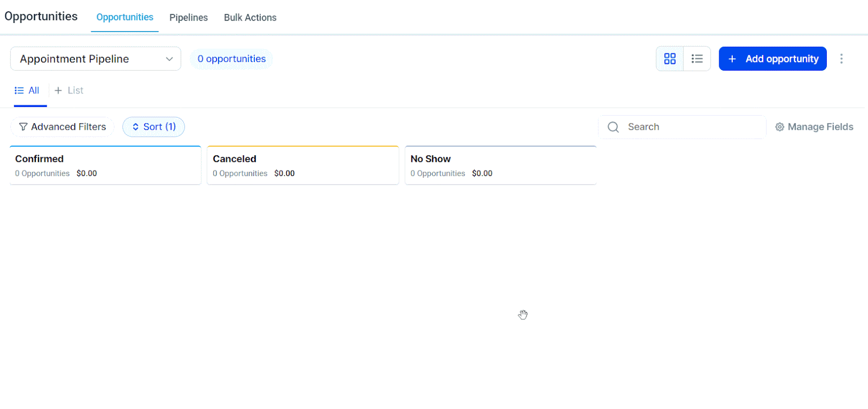Click 0 Opportunities under Confirmed
This screenshot has width=868, height=409.
click(42, 173)
